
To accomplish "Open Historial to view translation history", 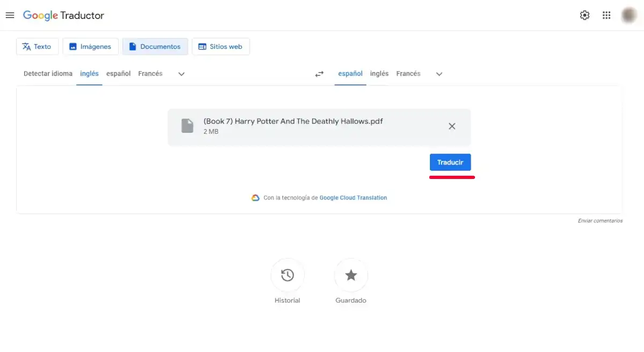I will click(x=288, y=275).
